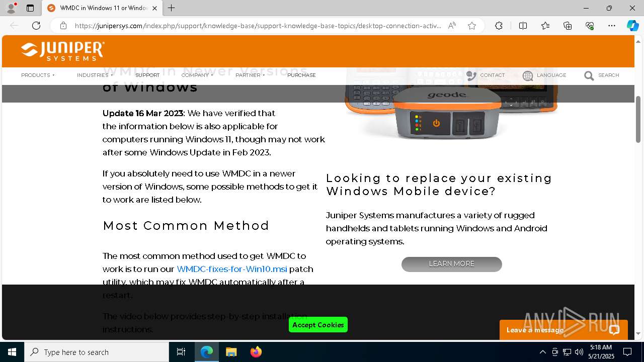The height and width of the screenshot is (362, 644).
Task: Open the notification center icon
Action: click(627, 352)
